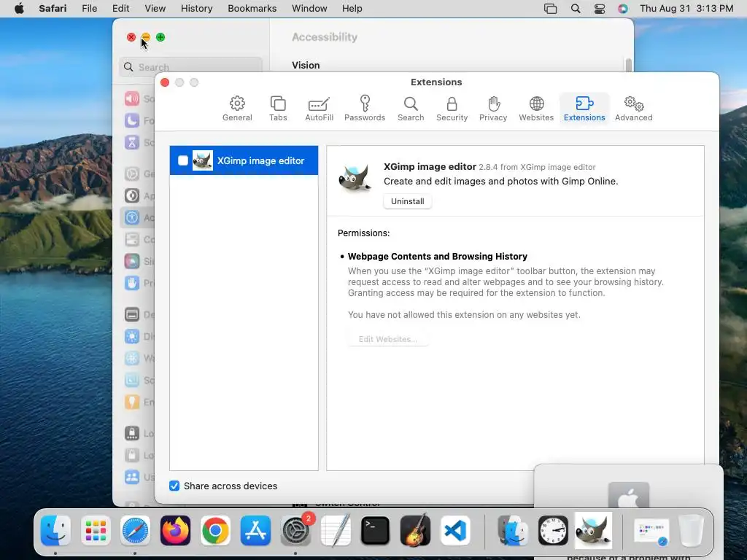Select Screen Time hourglass in Settings sidebar
Screen dimensions: 747x560
point(132,142)
